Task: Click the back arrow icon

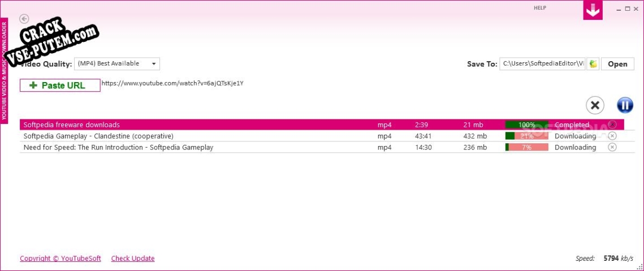Action: click(x=24, y=19)
